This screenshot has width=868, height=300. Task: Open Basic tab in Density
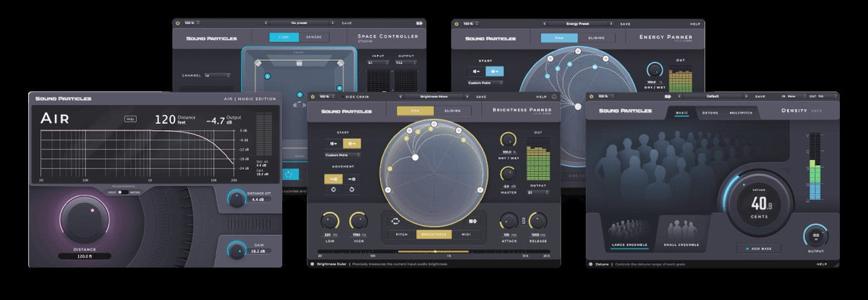(682, 113)
